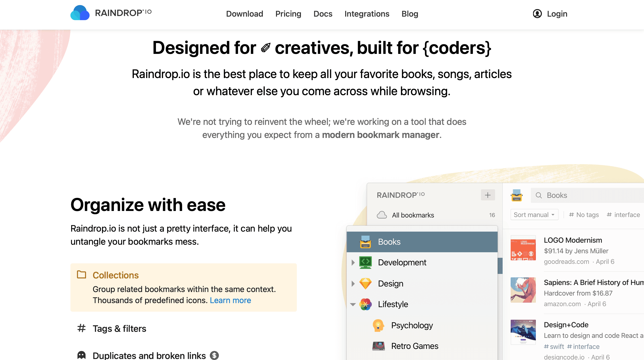This screenshot has width=644, height=360.
Task: Click the Login link
Action: pyautogui.click(x=557, y=14)
